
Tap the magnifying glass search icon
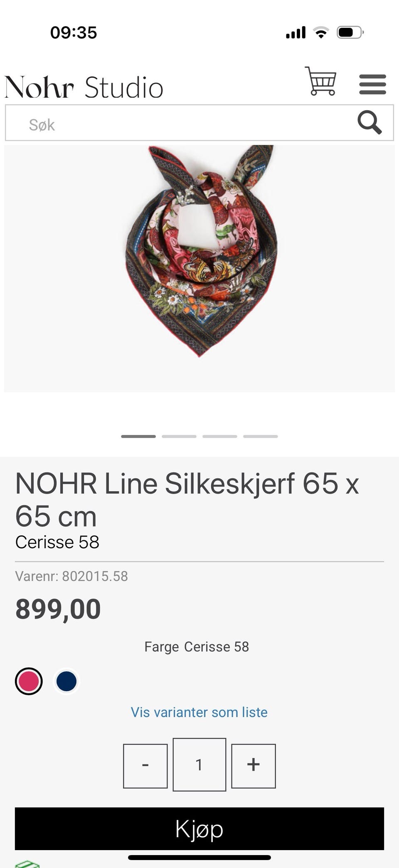[369, 122]
